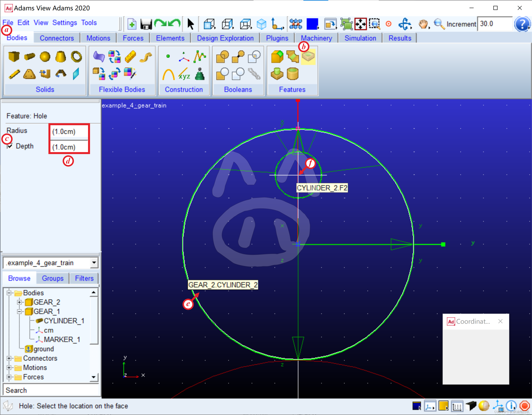The width and height of the screenshot is (532, 415).
Task: Select the Boolean chain geometry tool
Action: click(x=254, y=74)
